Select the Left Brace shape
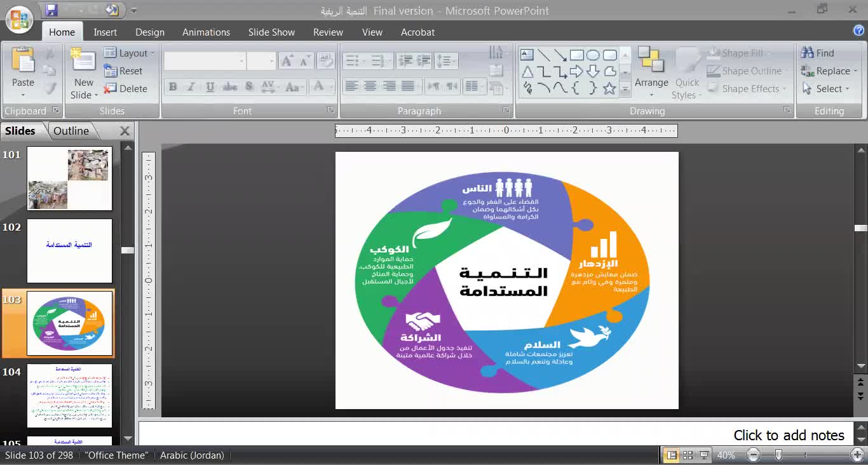Screen dimensions: 868x465 (x=577, y=88)
